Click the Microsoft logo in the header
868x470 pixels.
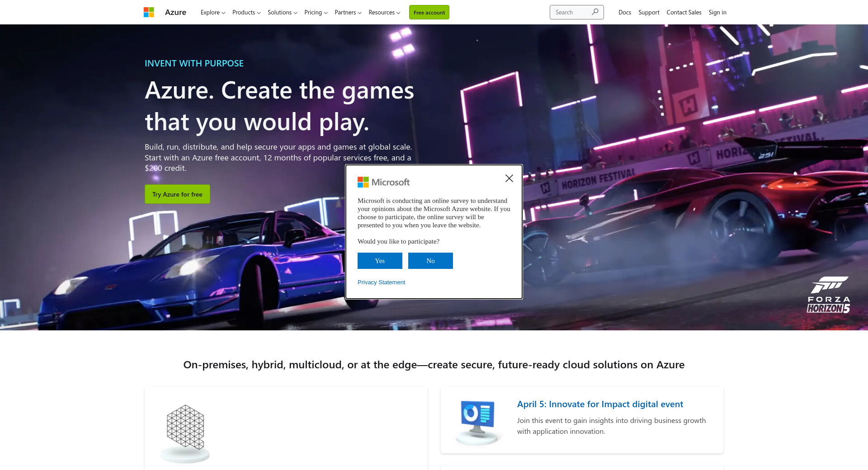[149, 12]
